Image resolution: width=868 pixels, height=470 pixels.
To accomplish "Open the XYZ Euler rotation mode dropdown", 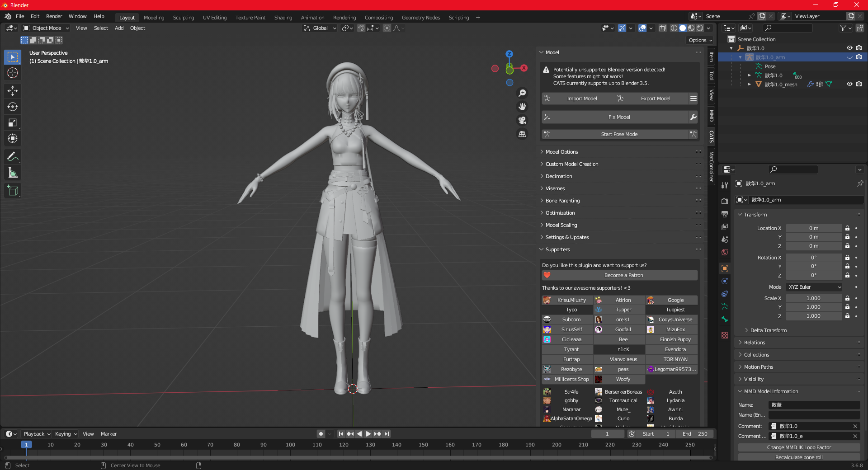I will (814, 287).
